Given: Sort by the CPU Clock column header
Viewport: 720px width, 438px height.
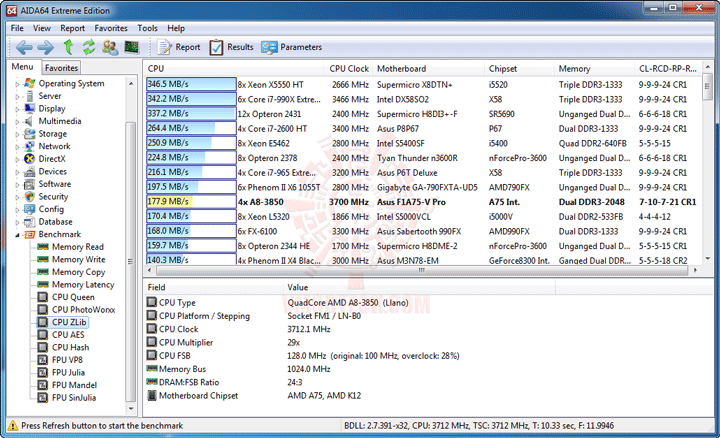Looking at the screenshot, I should tap(349, 68).
